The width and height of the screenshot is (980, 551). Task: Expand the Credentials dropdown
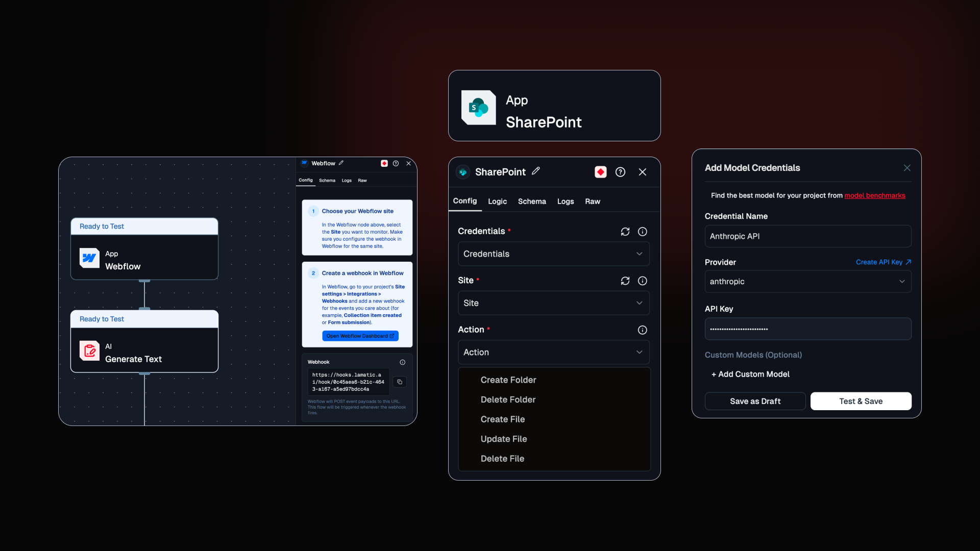[x=553, y=254]
